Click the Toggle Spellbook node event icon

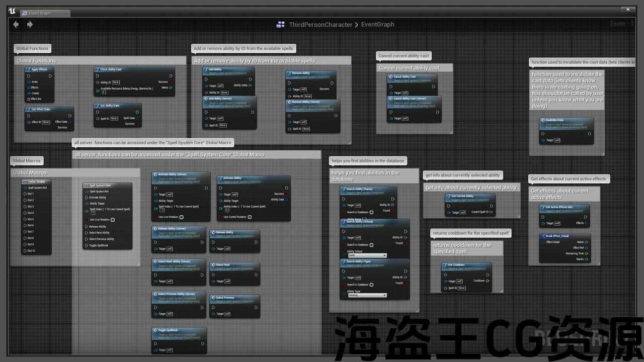(155, 330)
